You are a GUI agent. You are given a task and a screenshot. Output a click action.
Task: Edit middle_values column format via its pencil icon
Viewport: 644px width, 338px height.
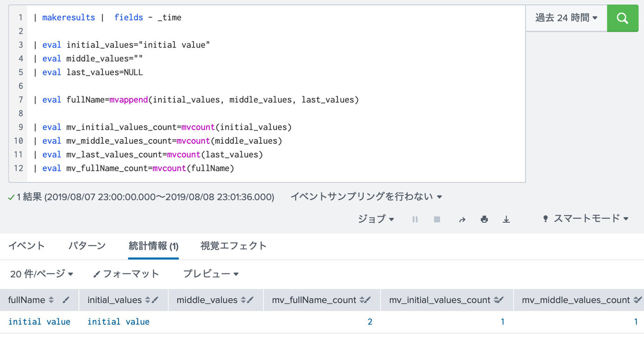click(251, 300)
